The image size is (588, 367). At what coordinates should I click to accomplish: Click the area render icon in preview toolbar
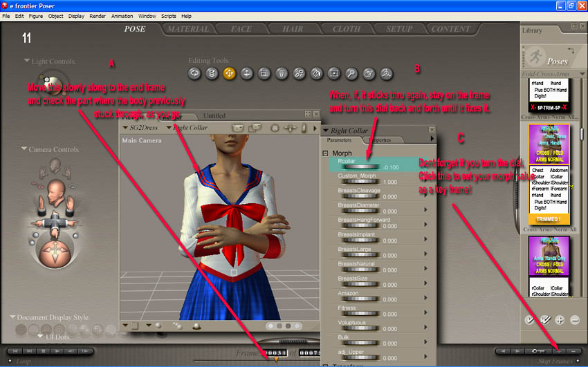[255, 128]
